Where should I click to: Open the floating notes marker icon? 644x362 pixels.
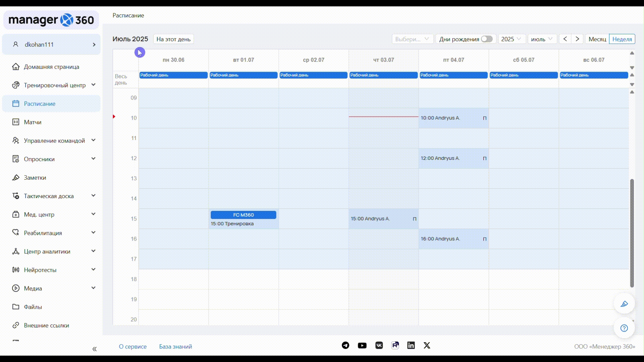point(624,304)
